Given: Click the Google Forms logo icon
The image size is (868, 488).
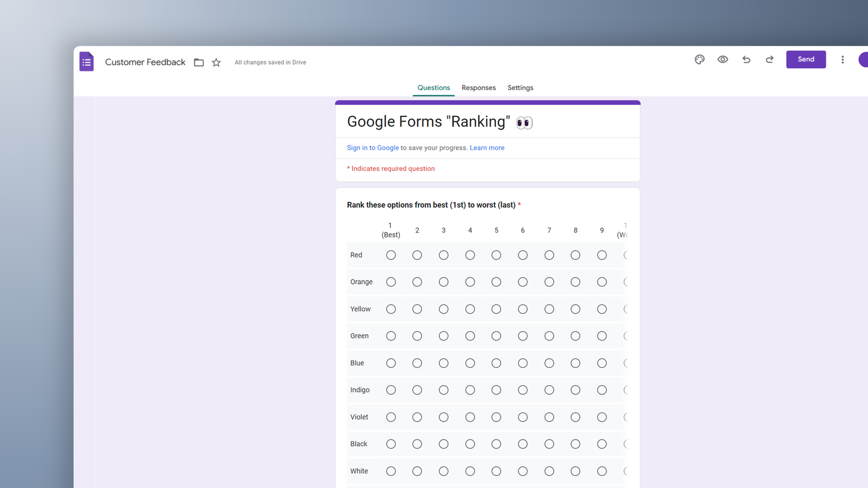Looking at the screenshot, I should click(x=86, y=61).
